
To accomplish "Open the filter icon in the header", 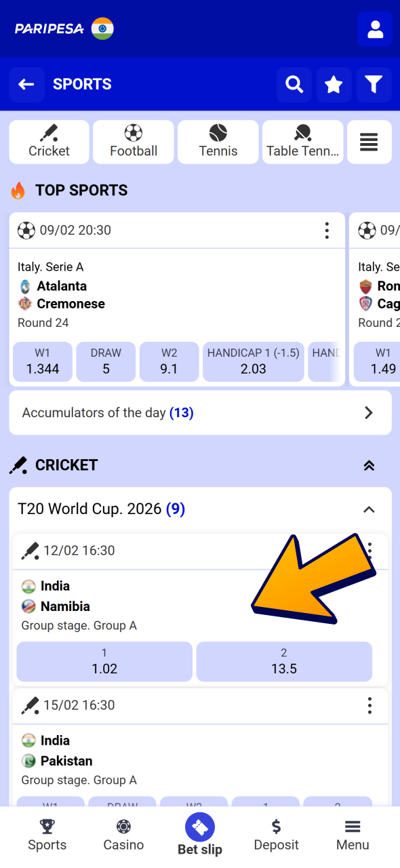I will point(374,84).
